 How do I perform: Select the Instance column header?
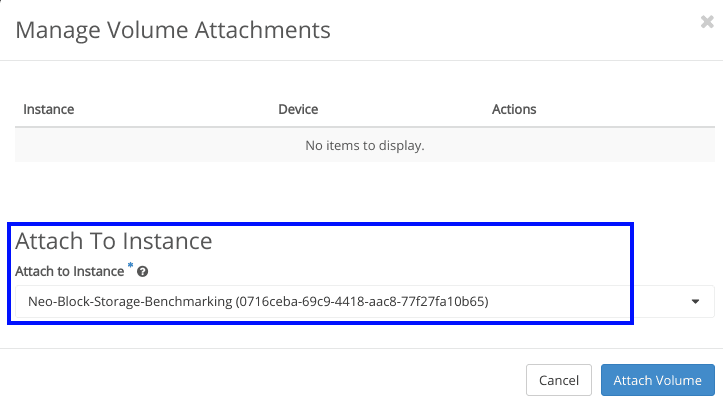pos(49,109)
